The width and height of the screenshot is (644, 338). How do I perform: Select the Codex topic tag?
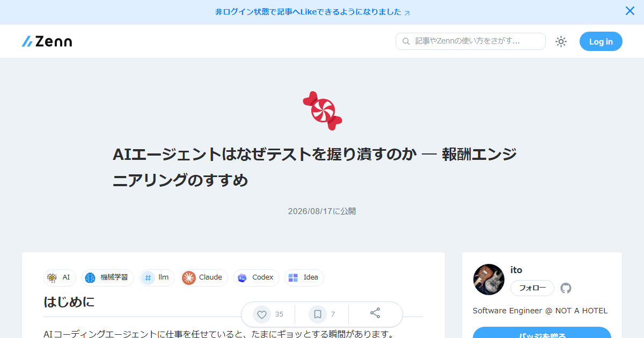(x=257, y=277)
